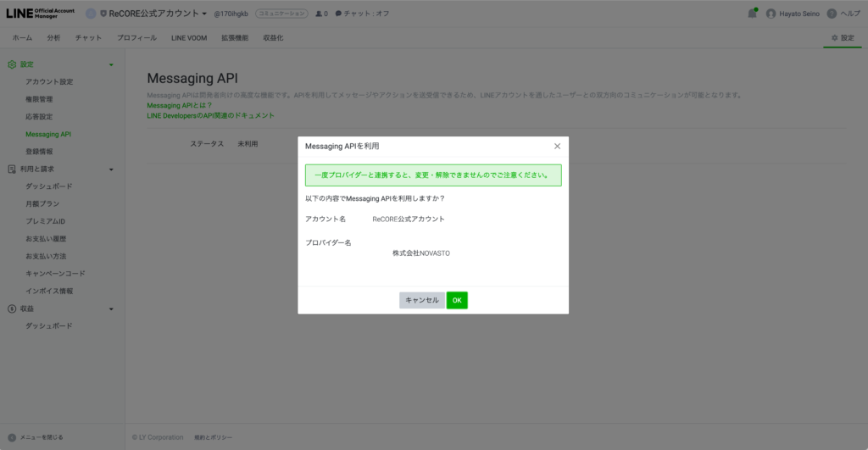This screenshot has width=868, height=450.
Task: Click the Hayato Seino profile avatar icon
Action: point(771,14)
